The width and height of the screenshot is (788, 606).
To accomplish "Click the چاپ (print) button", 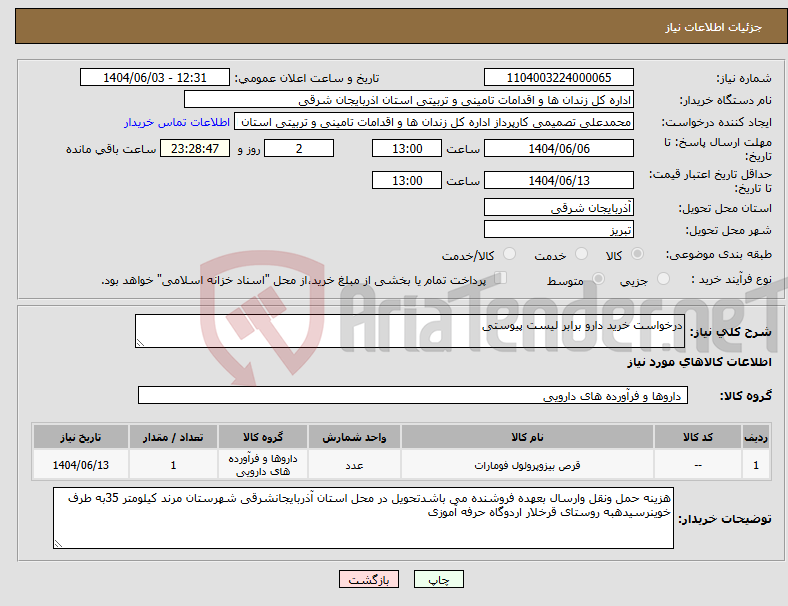I will point(438,579).
